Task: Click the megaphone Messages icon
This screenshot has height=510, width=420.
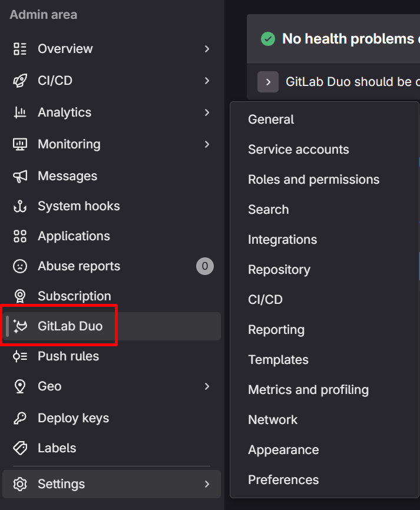Action: click(20, 176)
